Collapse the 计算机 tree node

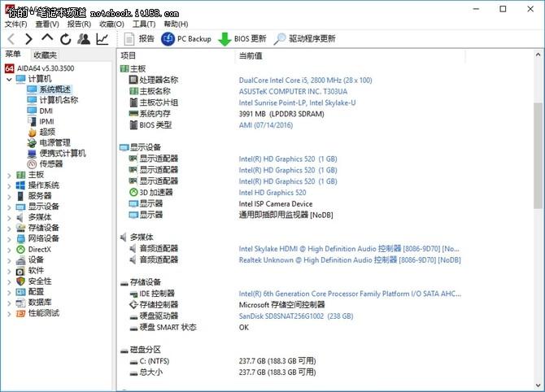coord(8,79)
